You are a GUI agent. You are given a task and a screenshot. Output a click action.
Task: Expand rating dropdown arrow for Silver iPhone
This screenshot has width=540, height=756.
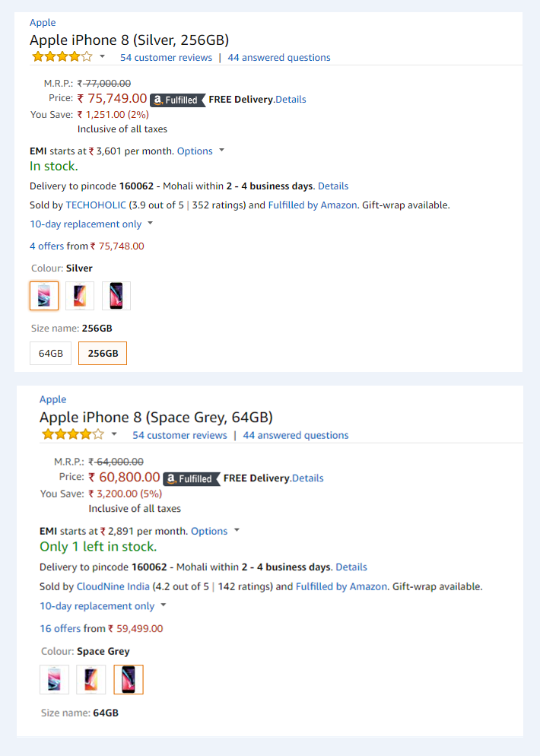pos(103,56)
